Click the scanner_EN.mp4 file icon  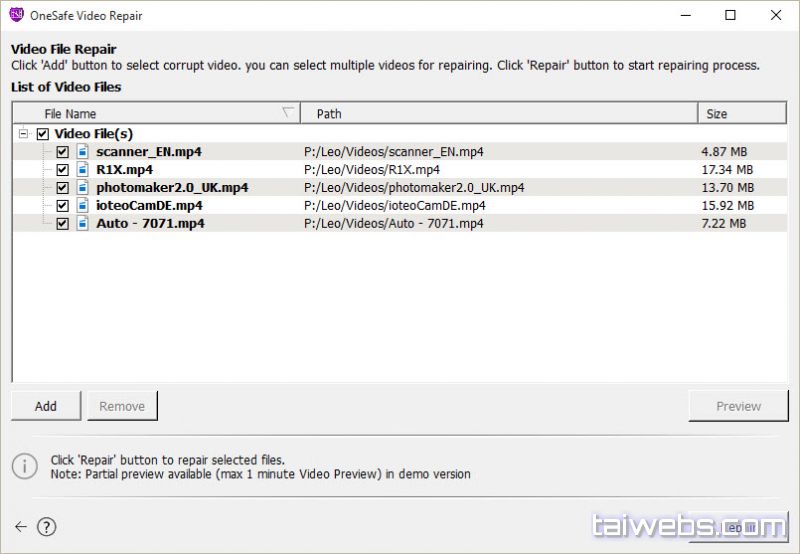(83, 152)
